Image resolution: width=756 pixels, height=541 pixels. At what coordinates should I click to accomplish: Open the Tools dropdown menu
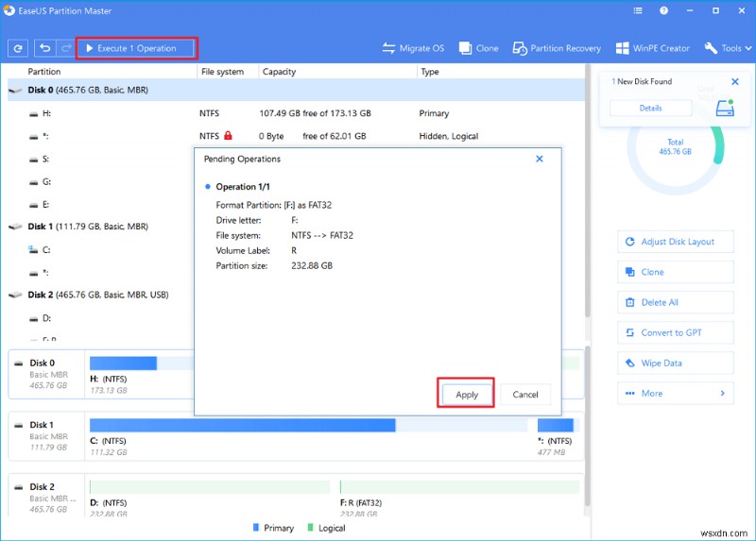(x=723, y=48)
